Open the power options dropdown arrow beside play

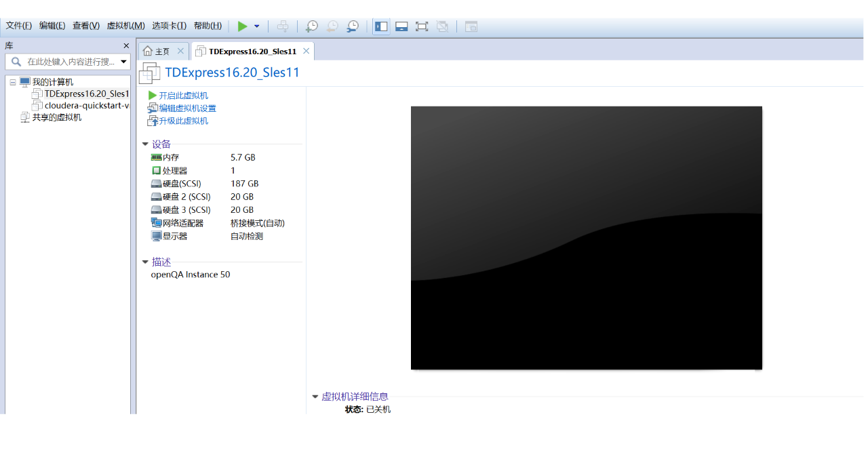pyautogui.click(x=257, y=26)
